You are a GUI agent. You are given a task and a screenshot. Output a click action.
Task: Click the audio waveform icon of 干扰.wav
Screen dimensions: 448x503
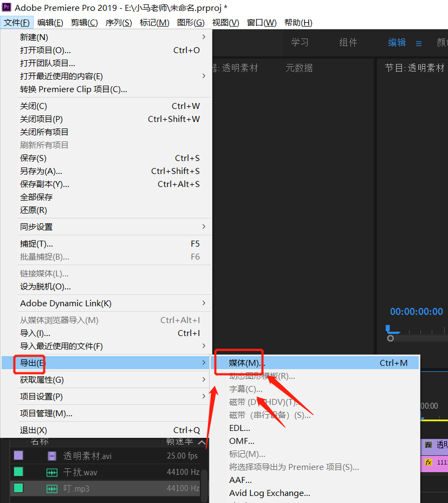point(52,472)
